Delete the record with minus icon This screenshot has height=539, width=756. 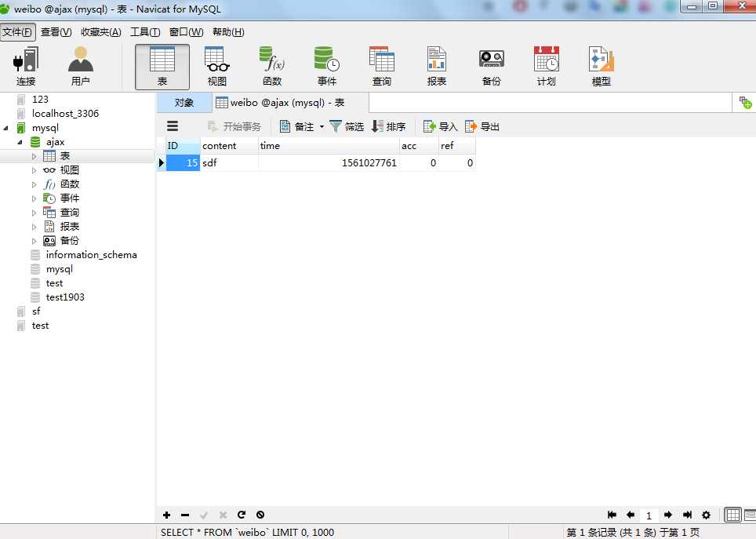click(185, 515)
